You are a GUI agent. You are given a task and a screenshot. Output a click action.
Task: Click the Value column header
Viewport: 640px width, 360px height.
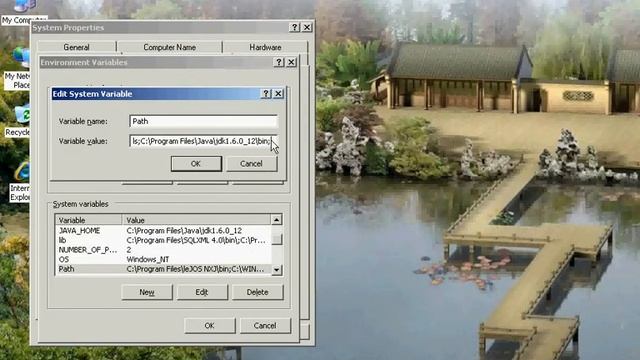point(196,220)
